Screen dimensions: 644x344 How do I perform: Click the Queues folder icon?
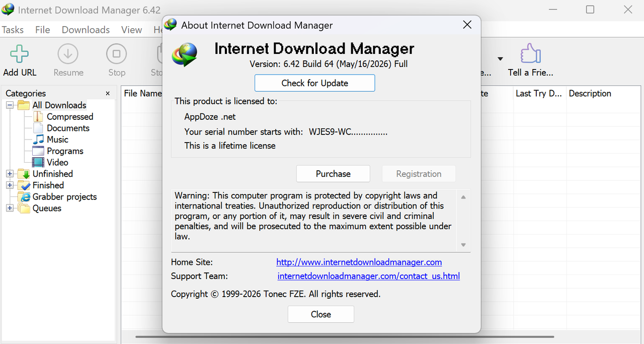24,208
